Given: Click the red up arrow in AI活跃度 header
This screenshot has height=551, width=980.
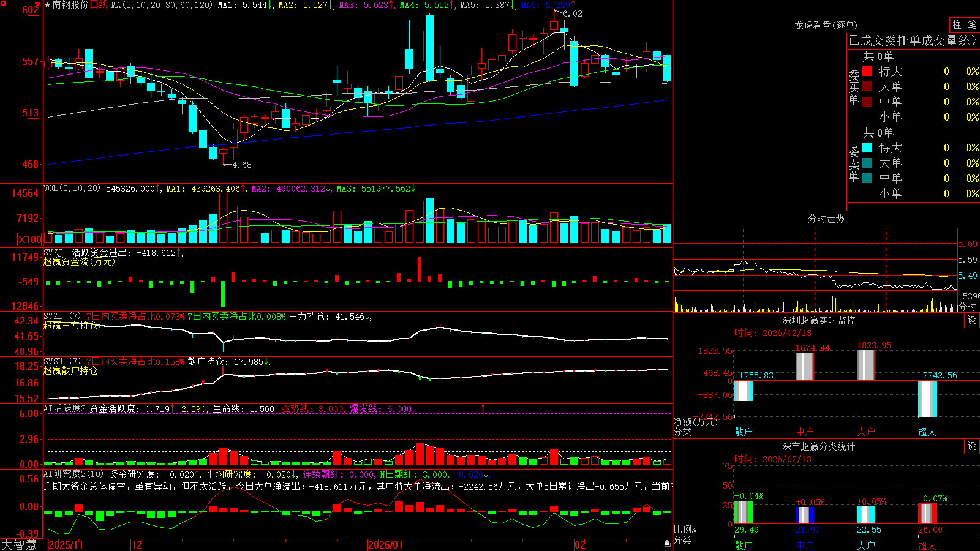Looking at the screenshot, I should click(x=483, y=408).
